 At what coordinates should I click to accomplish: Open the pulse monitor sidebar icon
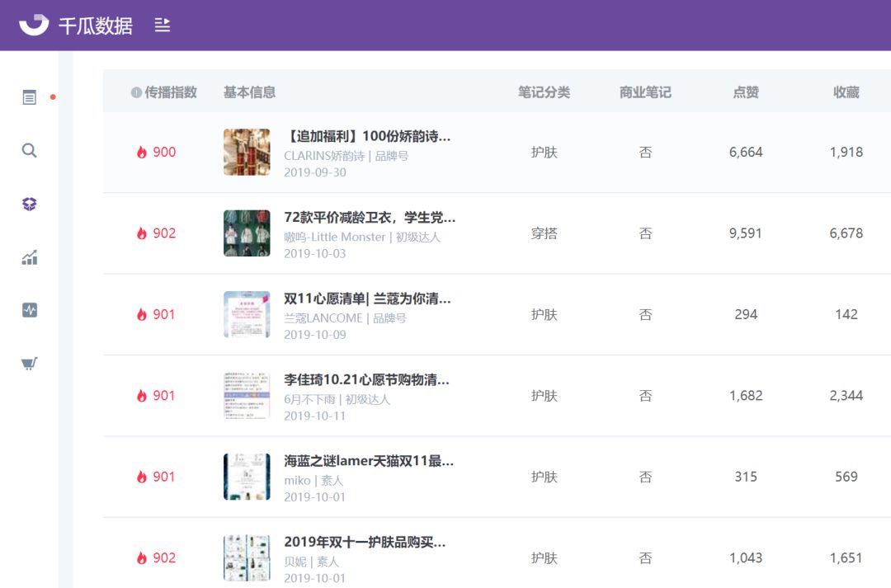tap(30, 310)
